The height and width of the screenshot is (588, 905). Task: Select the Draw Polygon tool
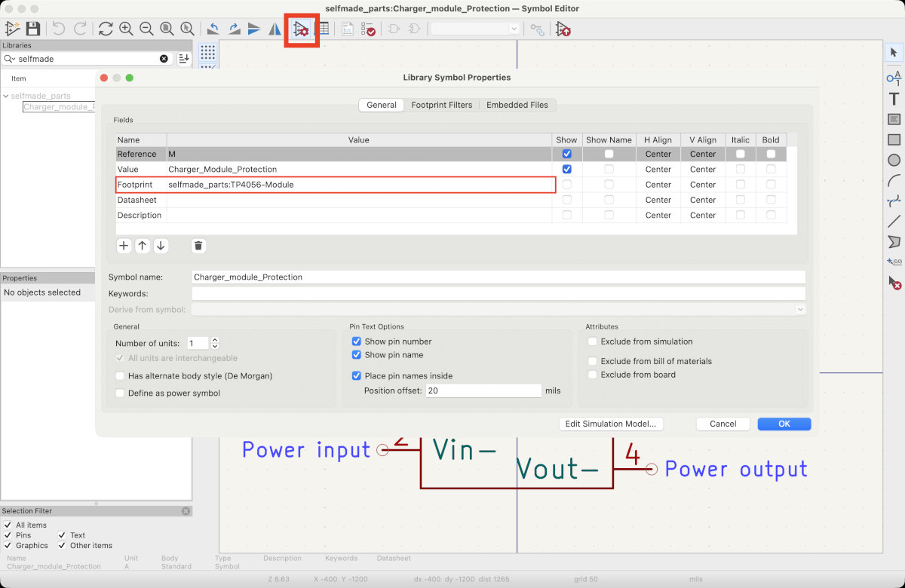tap(894, 241)
